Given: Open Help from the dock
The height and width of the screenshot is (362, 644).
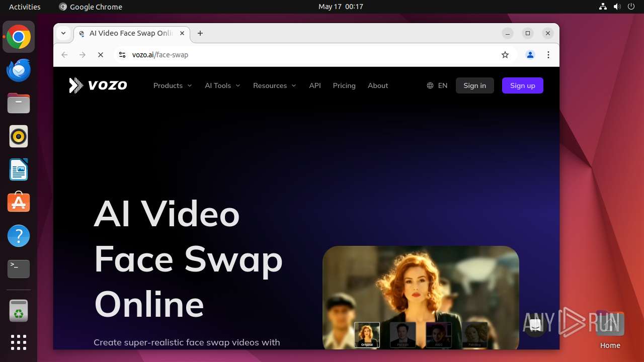Looking at the screenshot, I should click(x=19, y=236).
